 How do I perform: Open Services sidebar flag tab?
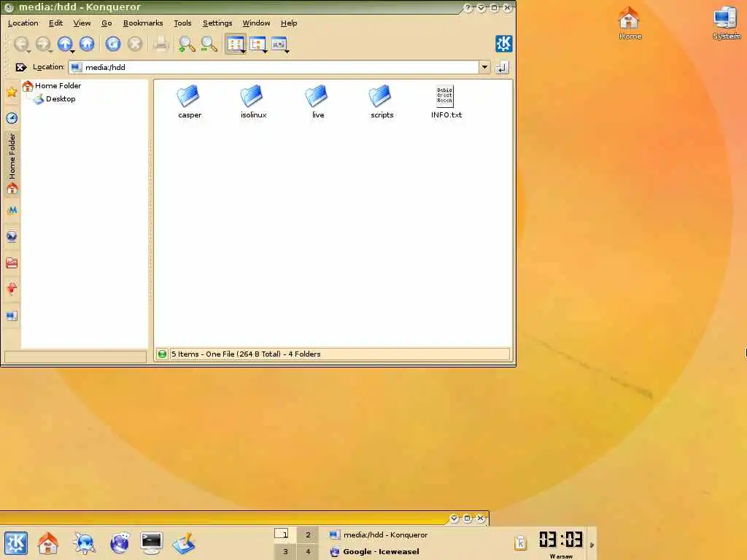point(12,289)
